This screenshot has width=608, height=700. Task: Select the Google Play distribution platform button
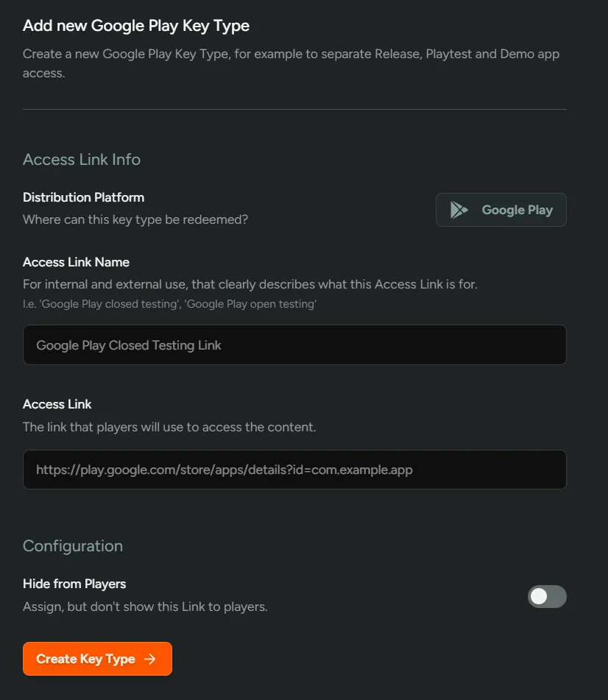pos(501,210)
